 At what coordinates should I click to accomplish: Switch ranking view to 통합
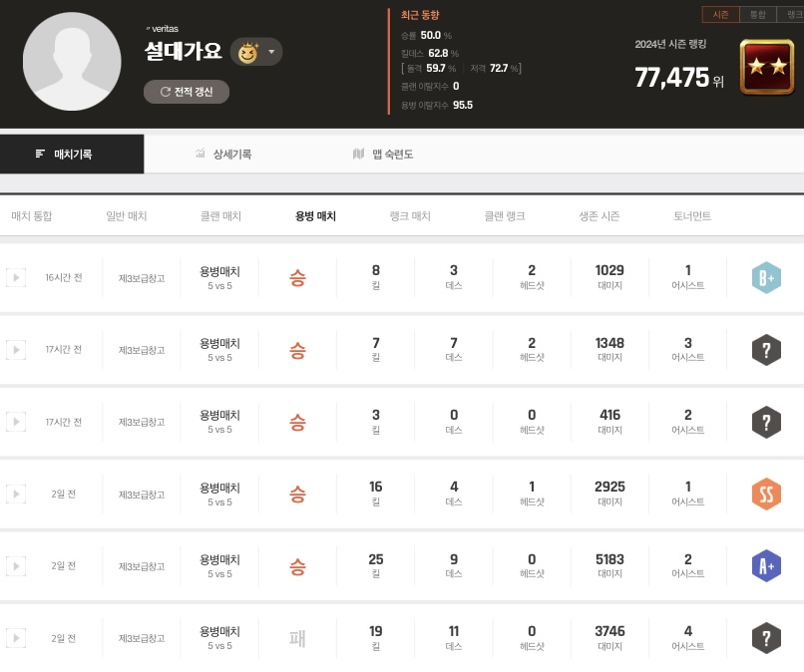tap(757, 14)
